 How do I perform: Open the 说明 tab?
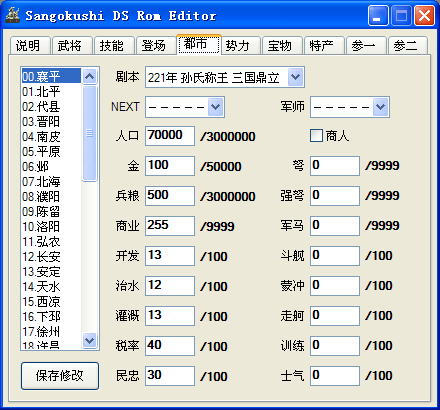click(30, 45)
